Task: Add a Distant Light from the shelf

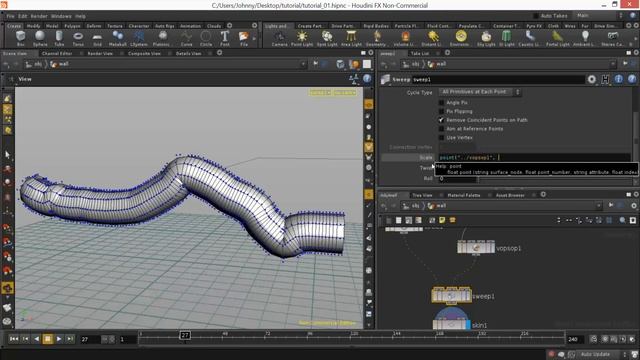Action: point(433,38)
